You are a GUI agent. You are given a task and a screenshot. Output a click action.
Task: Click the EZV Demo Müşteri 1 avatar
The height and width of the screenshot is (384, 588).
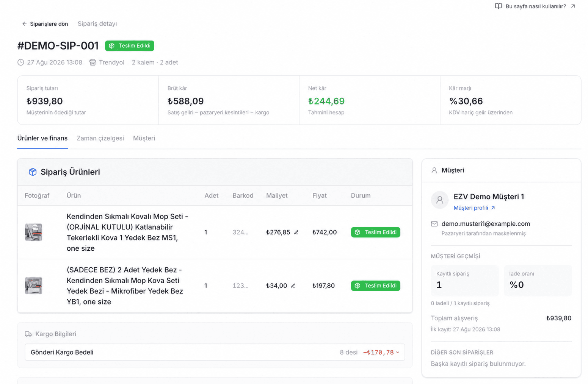(x=440, y=200)
